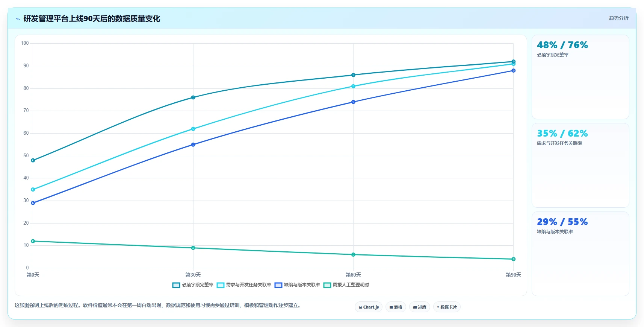Click the footer note starting 这张图强调上线后的爬坡过程
The height and width of the screenshot is (327, 644).
[158, 306]
